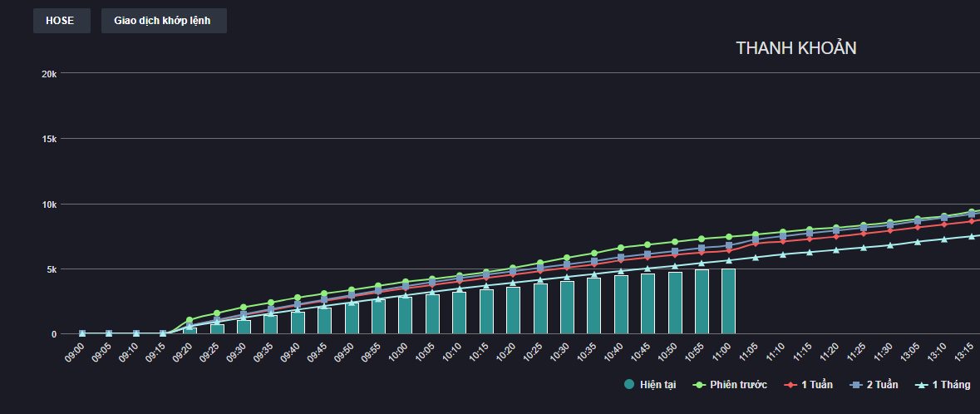Toggle the 1 Tuần legend series
The height and width of the screenshot is (414, 980).
pos(816,385)
